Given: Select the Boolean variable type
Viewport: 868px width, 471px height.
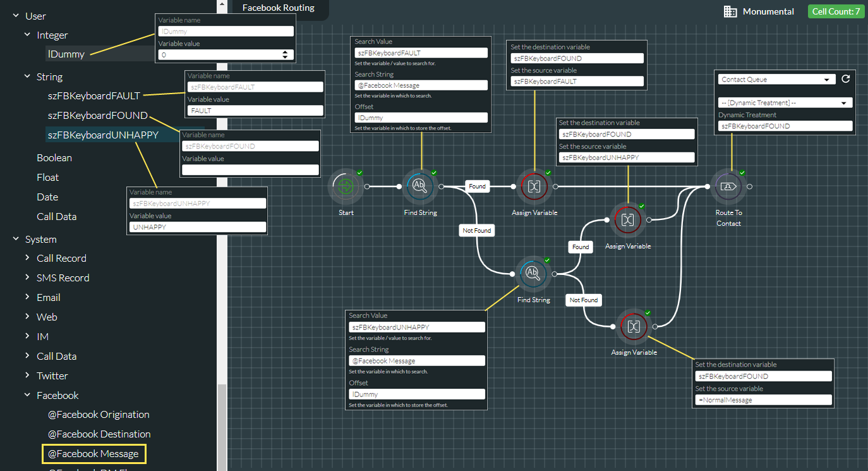Looking at the screenshot, I should 54,158.
